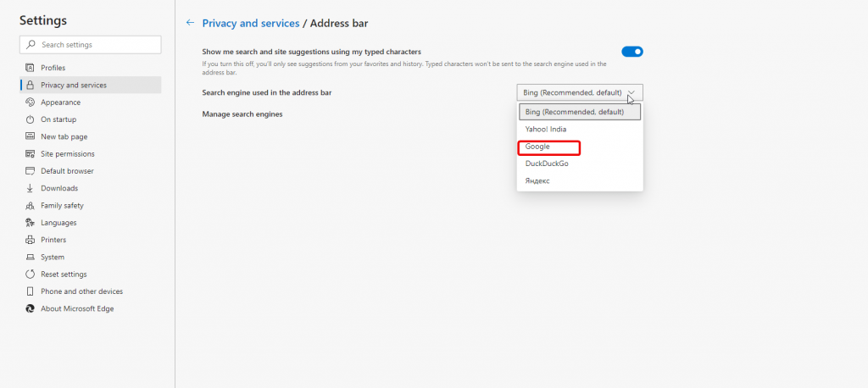Focus the Search settings field
The width and height of the screenshot is (868, 388).
pyautogui.click(x=90, y=45)
